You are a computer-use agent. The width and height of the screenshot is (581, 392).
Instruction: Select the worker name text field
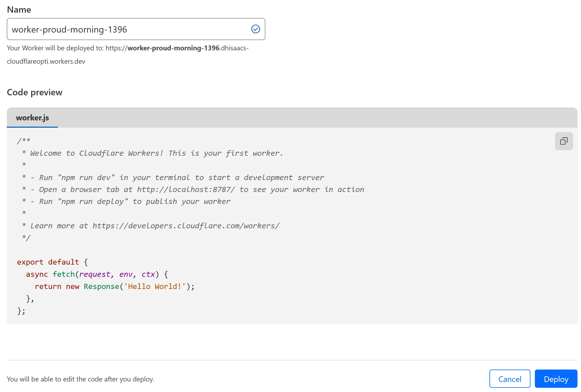(x=136, y=29)
